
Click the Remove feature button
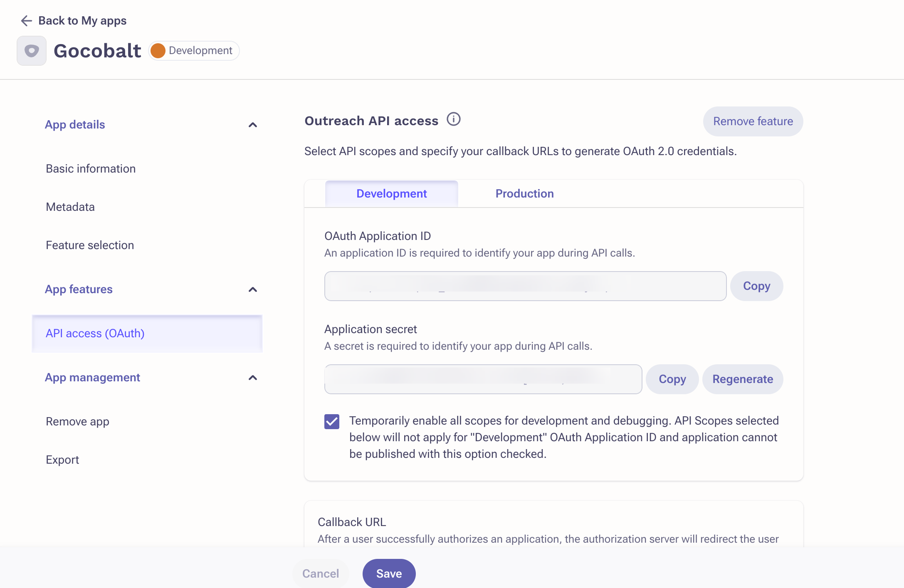(753, 121)
